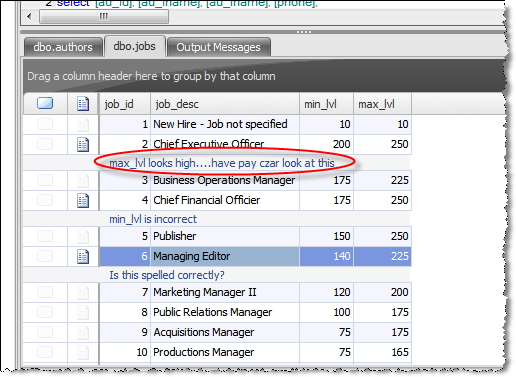Click the select-all column header icon
Image resolution: width=516 pixels, height=377 pixels.
45,103
